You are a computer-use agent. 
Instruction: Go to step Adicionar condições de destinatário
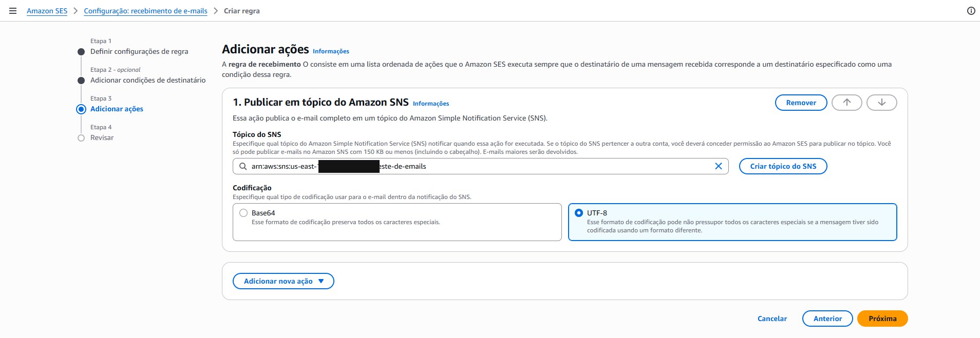(x=148, y=80)
